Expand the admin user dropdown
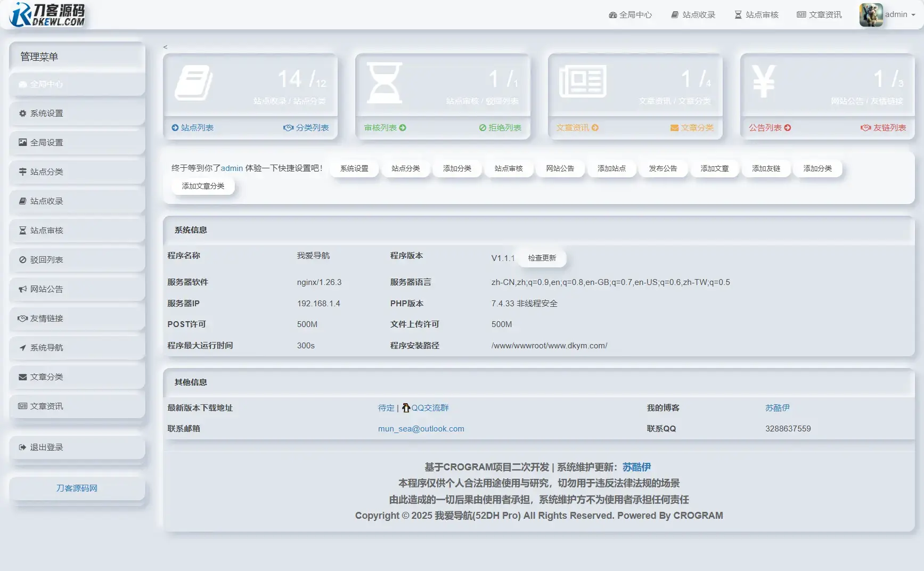Viewport: 924px width, 571px height. (x=900, y=15)
